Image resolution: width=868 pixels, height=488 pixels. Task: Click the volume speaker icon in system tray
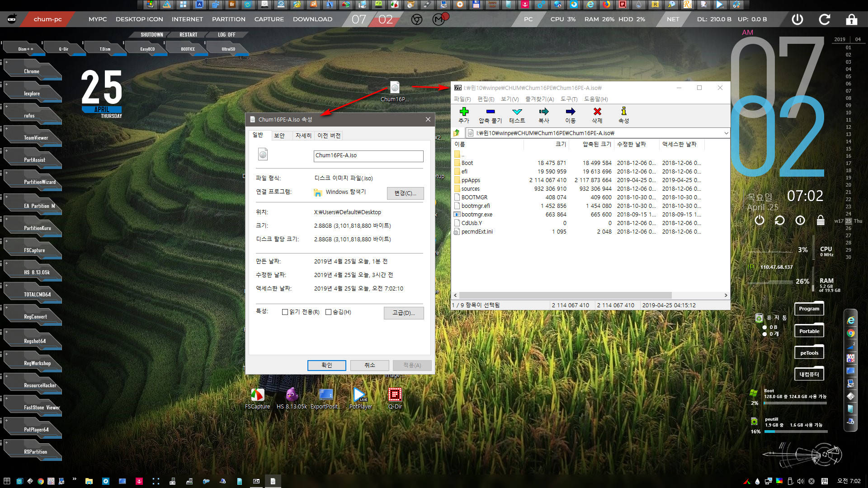[800, 481]
